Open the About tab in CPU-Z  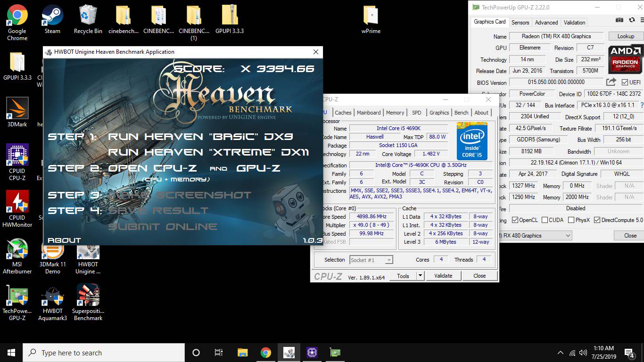click(481, 113)
